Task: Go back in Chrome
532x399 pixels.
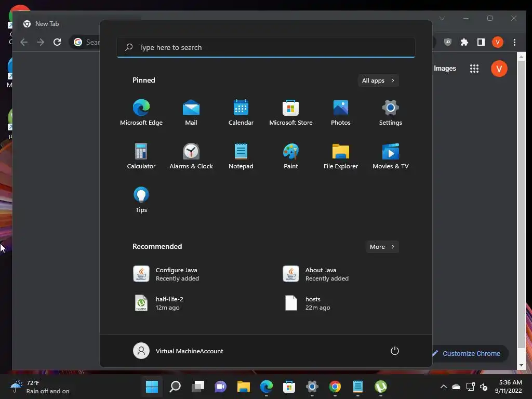Action: click(24, 42)
